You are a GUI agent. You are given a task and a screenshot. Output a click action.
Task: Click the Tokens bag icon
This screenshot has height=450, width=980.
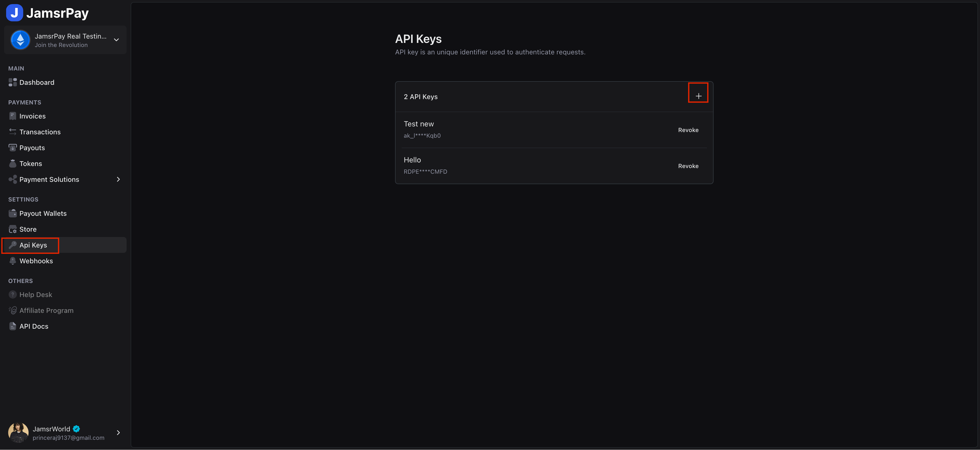13,164
